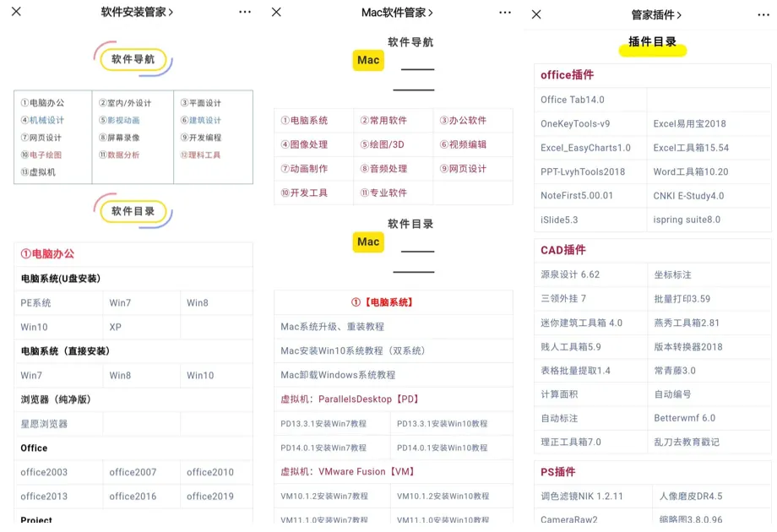Image resolution: width=777 pixels, height=532 pixels.
Task: Open PD13.3.1安装Win7教程
Action: pos(323,424)
